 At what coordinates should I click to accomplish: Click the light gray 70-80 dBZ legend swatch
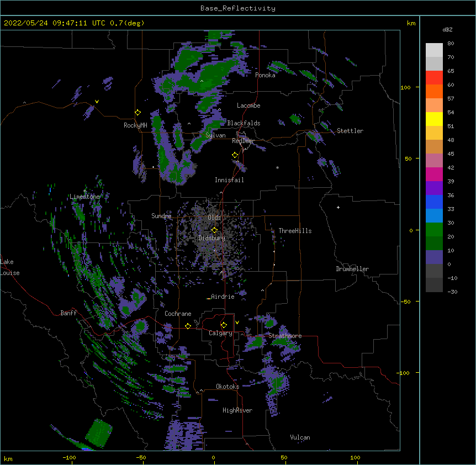tap(434, 50)
